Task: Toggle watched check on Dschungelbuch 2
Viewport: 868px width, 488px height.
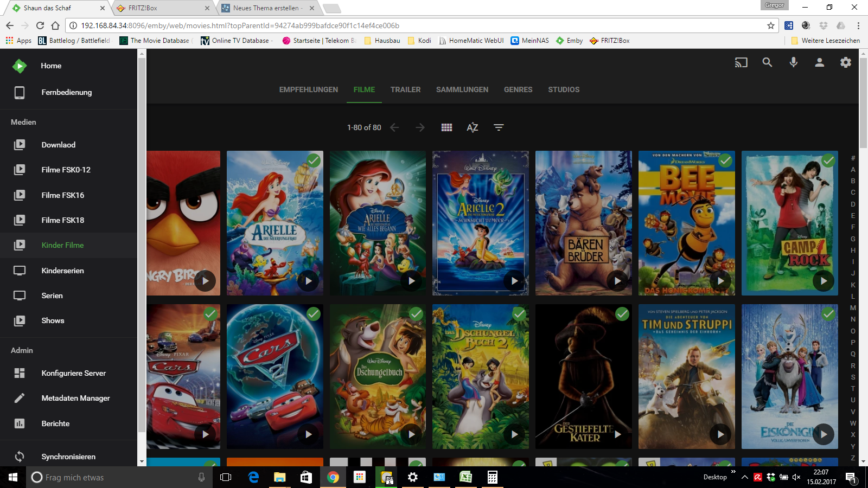Action: coord(519,314)
